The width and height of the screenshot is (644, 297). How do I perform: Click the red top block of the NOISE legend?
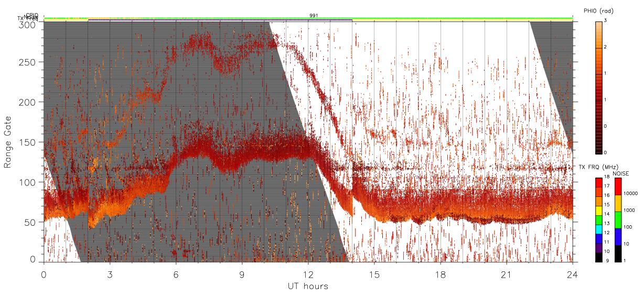click(618, 186)
